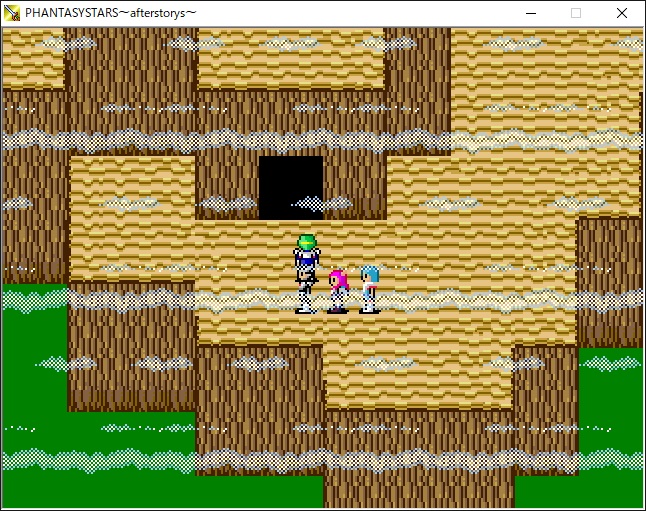The height and width of the screenshot is (511, 646).
Task: Close the PHANTASYSTARS game window
Action: point(622,13)
